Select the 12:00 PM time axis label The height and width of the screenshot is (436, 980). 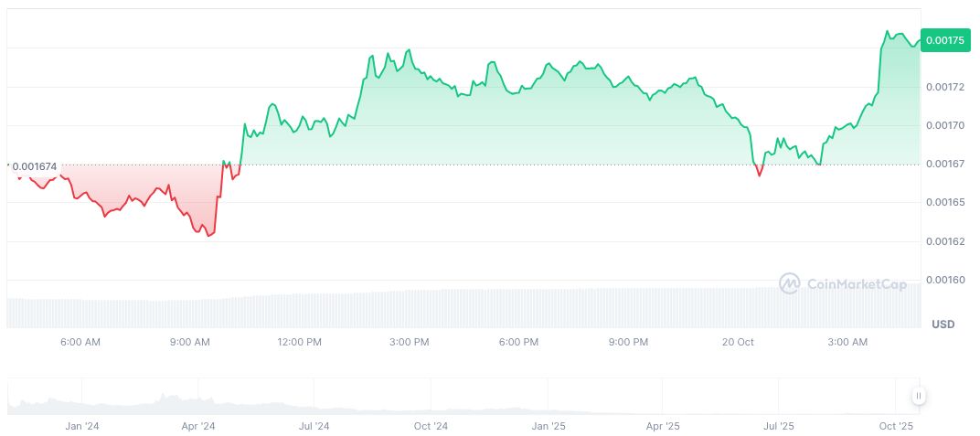coord(299,342)
